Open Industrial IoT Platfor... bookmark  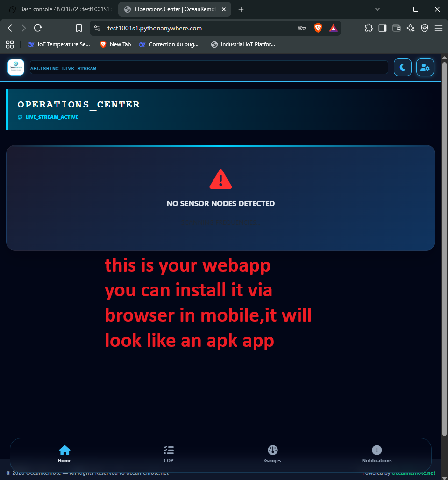pos(243,44)
